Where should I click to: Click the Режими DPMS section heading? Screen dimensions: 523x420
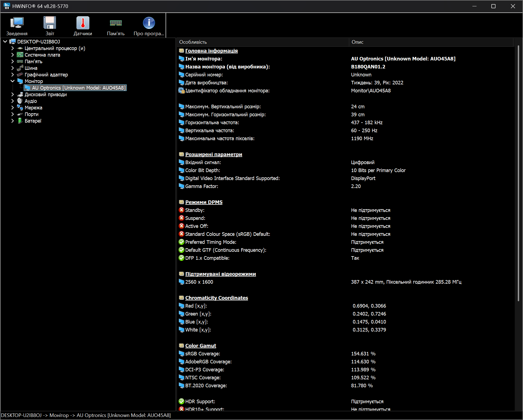[204, 202]
